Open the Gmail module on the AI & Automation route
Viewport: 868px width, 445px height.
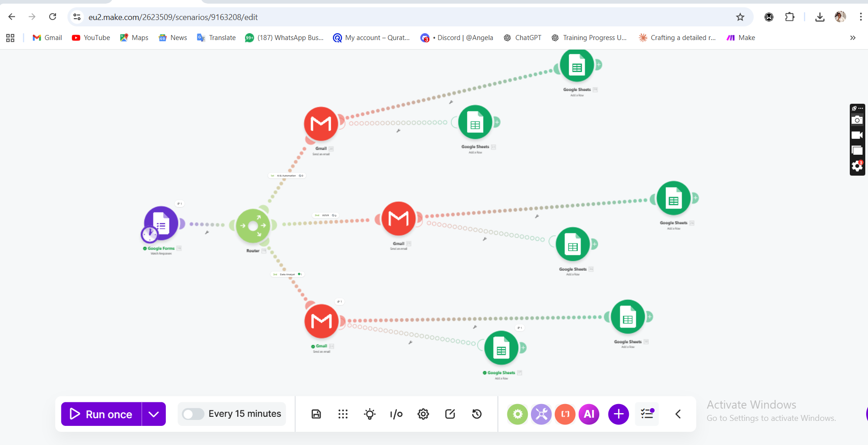321,124
